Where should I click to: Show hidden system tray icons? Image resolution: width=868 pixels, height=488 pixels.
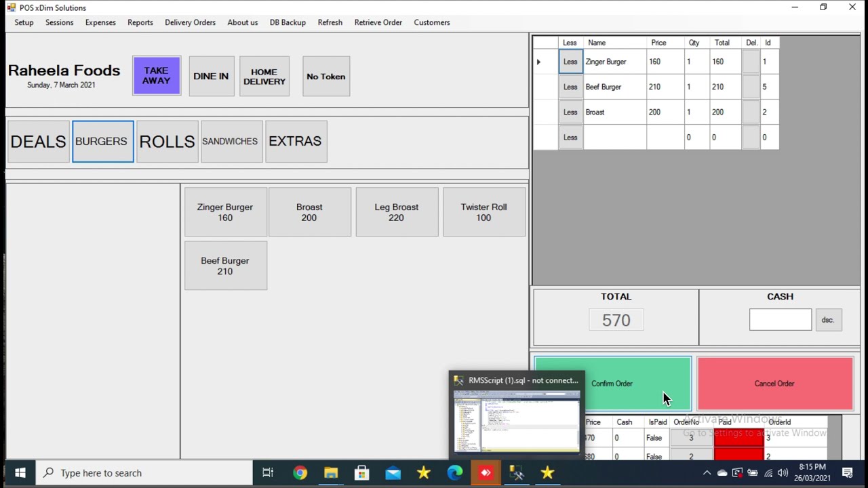[x=707, y=473]
